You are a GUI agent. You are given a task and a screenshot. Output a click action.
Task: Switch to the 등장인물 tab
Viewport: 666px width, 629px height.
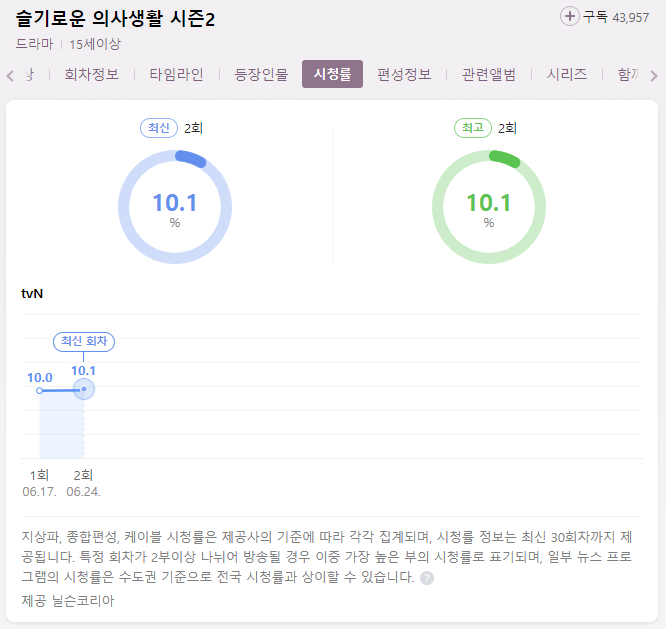click(x=261, y=74)
